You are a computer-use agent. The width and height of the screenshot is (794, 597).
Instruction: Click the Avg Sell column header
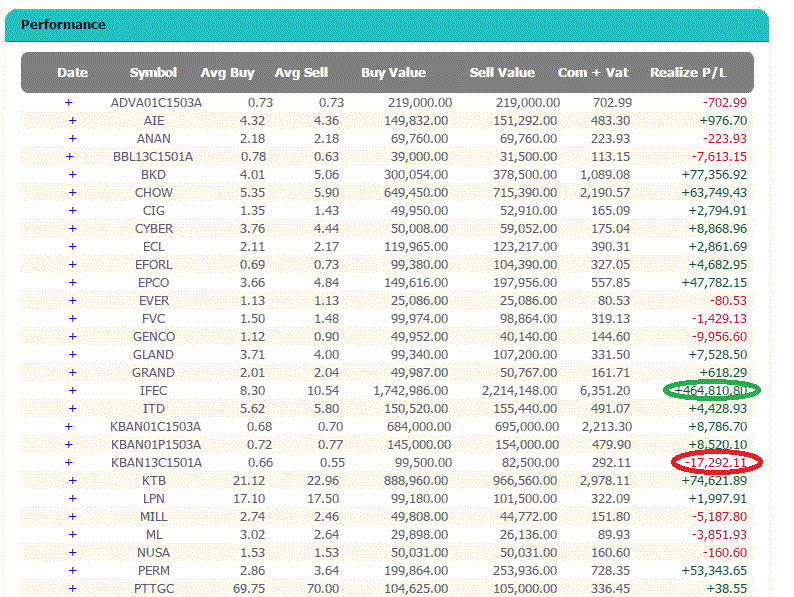click(x=301, y=72)
